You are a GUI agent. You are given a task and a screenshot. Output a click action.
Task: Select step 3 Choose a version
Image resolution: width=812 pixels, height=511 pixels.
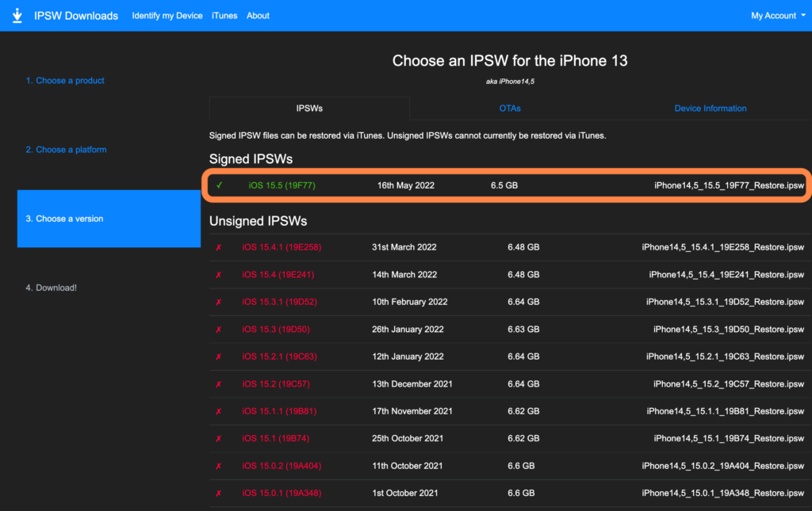pos(109,218)
